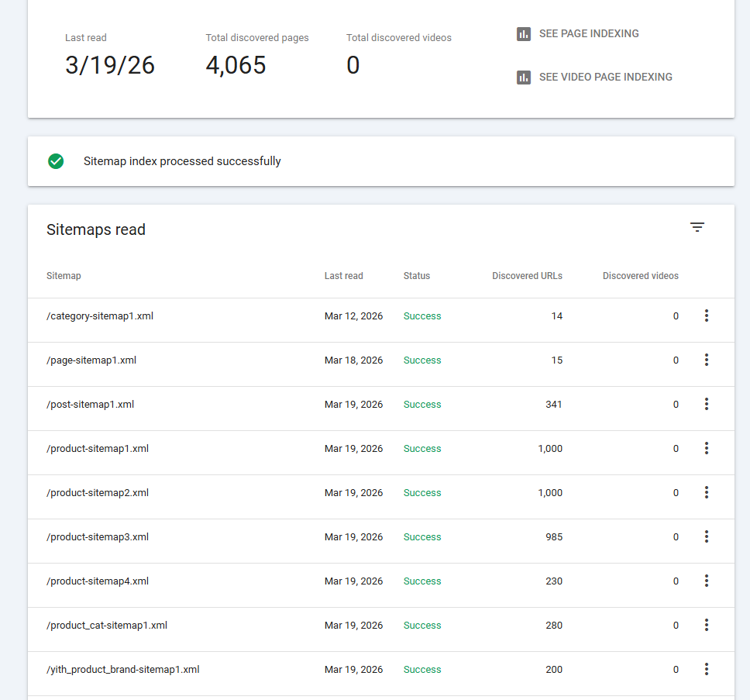Image resolution: width=750 pixels, height=700 pixels.
Task: Sort by the Sitemap column header
Action: coord(64,276)
